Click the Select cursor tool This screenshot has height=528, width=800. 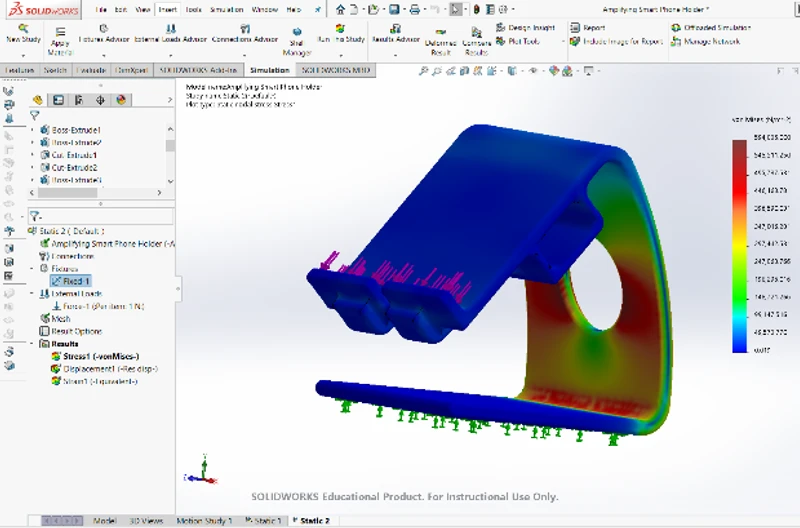coord(455,9)
